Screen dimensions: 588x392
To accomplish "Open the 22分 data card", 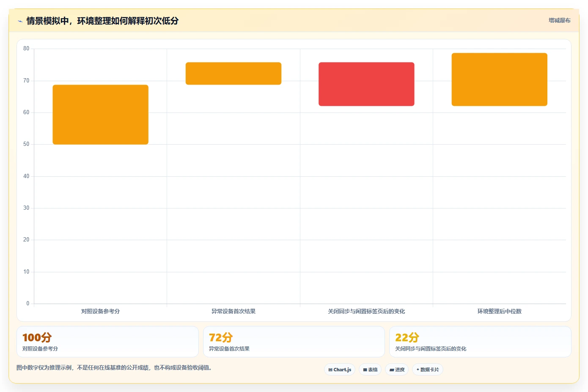I will pos(480,342).
